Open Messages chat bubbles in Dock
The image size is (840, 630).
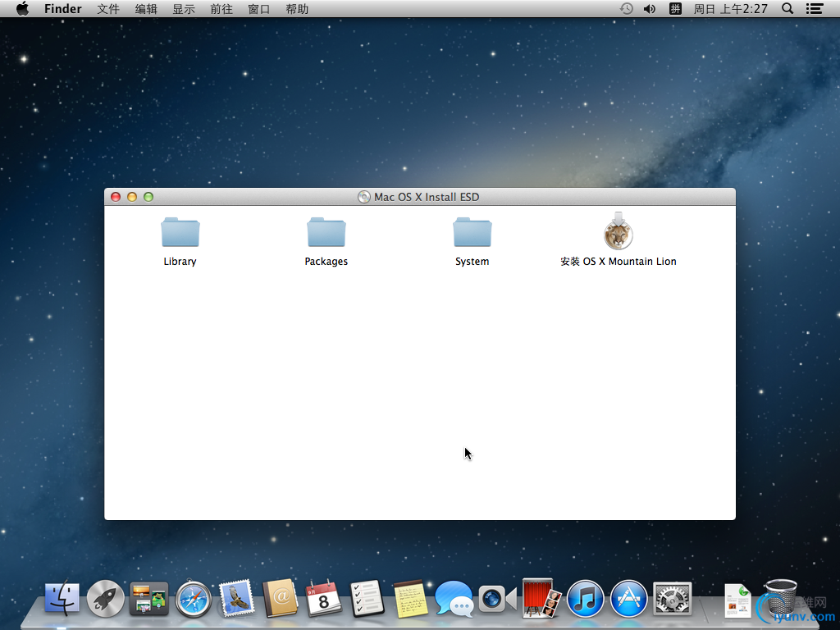(454, 598)
